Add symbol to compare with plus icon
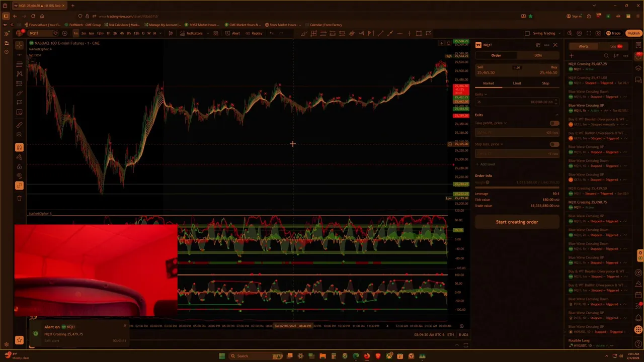Screen dimensions: 644x362 coord(64,33)
